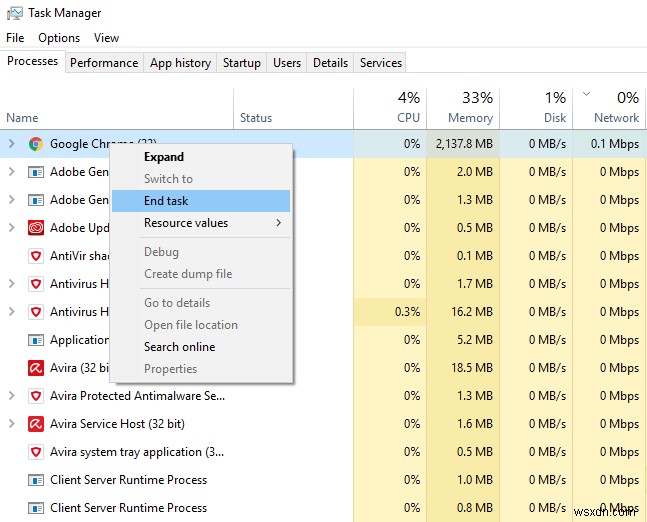Expand Avira Protected Antimalware Se... row

(12, 396)
